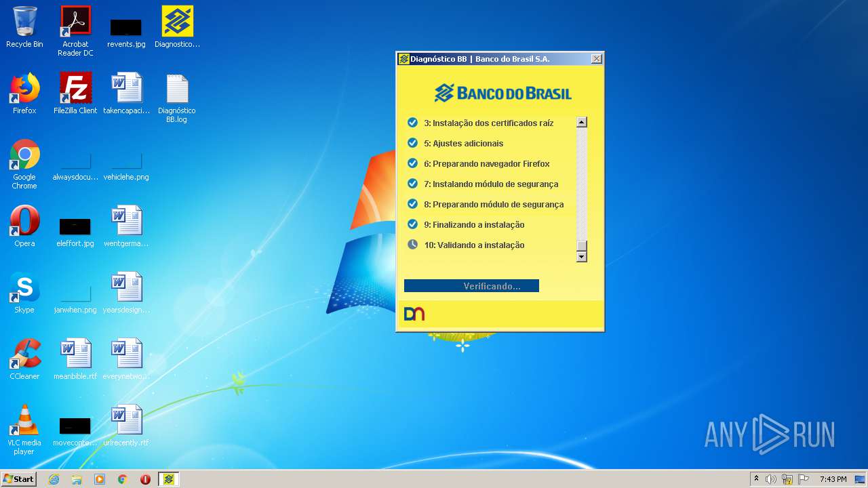Launch FileZilla Client shortcut

click(75, 94)
